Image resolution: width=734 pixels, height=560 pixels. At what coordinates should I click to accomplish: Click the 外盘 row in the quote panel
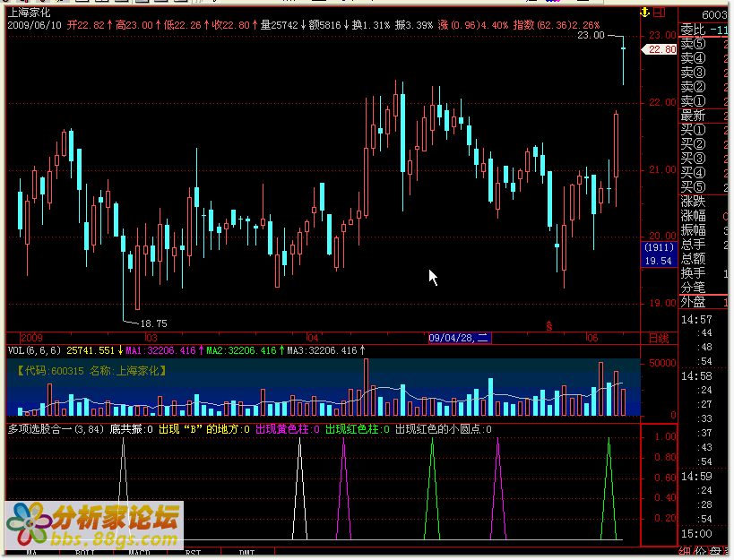click(x=704, y=302)
